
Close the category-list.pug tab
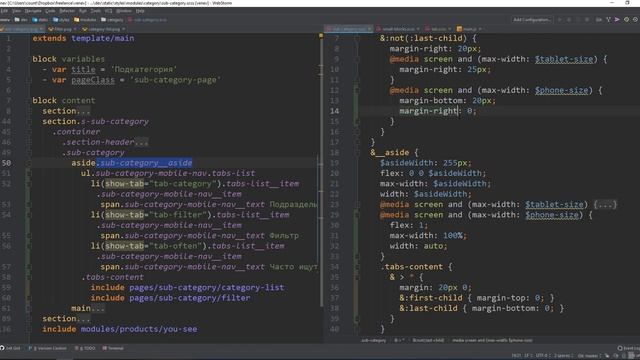[123, 29]
